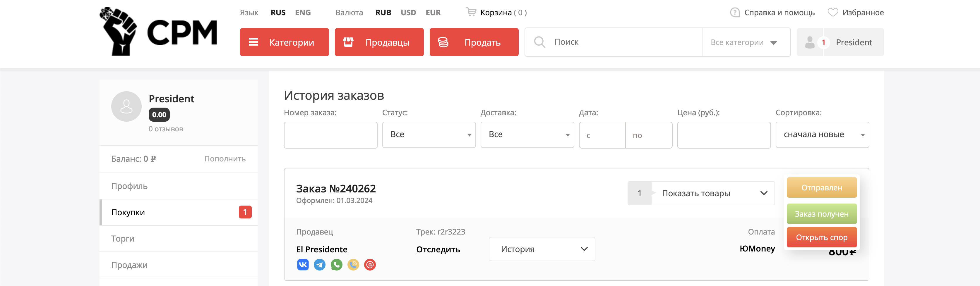Focus the date 'с' start field

tap(602, 135)
